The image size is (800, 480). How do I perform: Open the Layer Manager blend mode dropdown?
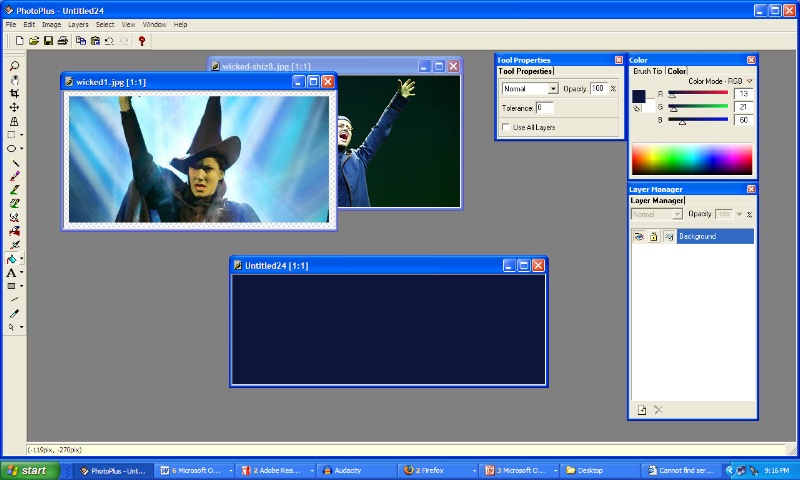[x=677, y=214]
